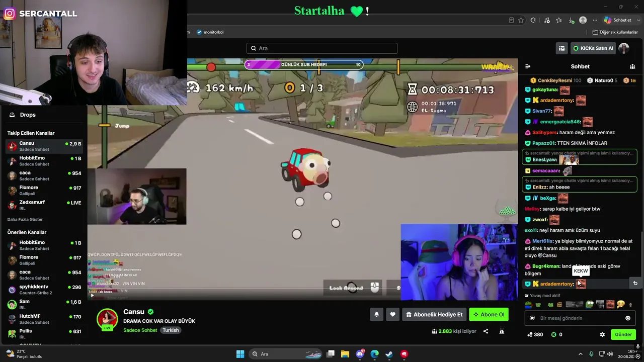Open Steam from the taskbar
Viewport: 644px width, 362px height.
pyautogui.click(x=389, y=354)
